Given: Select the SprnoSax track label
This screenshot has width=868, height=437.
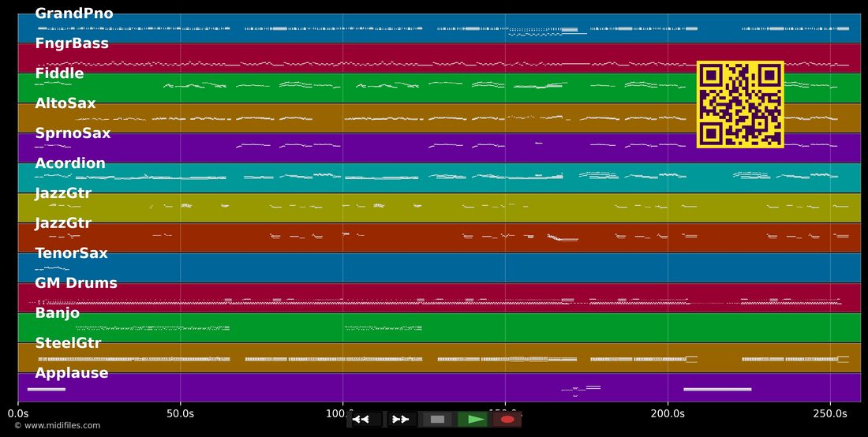Looking at the screenshot, I should point(73,133).
